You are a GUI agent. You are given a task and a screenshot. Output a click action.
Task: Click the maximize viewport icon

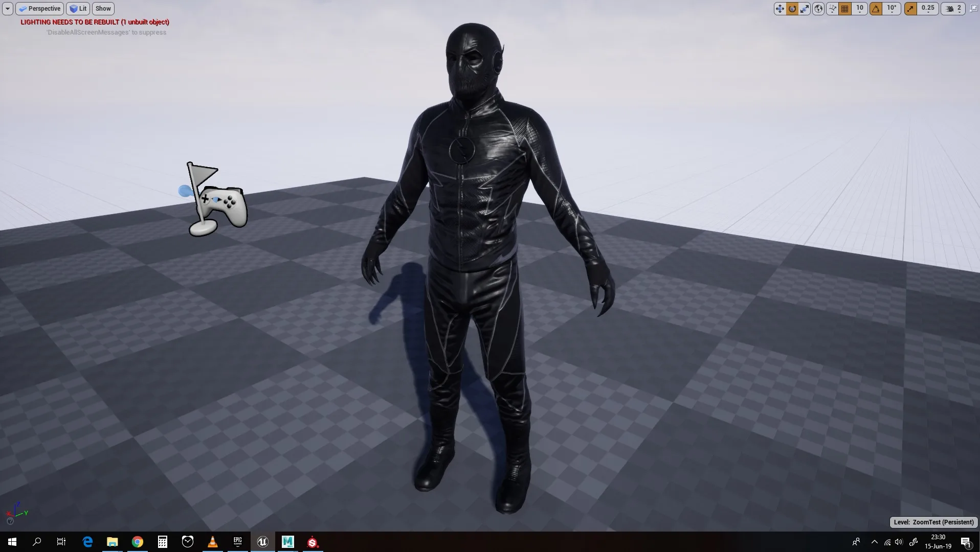[973, 8]
